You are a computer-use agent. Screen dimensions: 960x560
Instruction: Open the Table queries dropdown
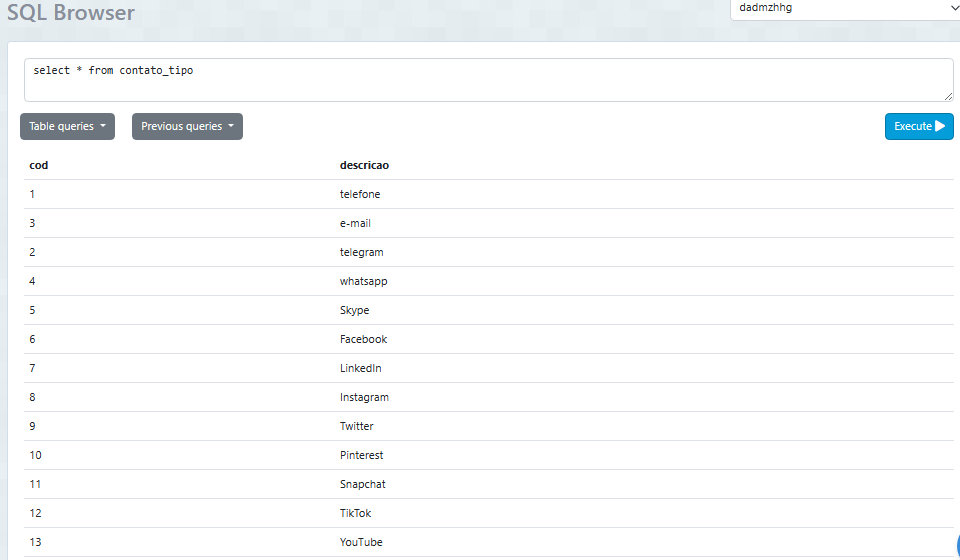point(67,126)
